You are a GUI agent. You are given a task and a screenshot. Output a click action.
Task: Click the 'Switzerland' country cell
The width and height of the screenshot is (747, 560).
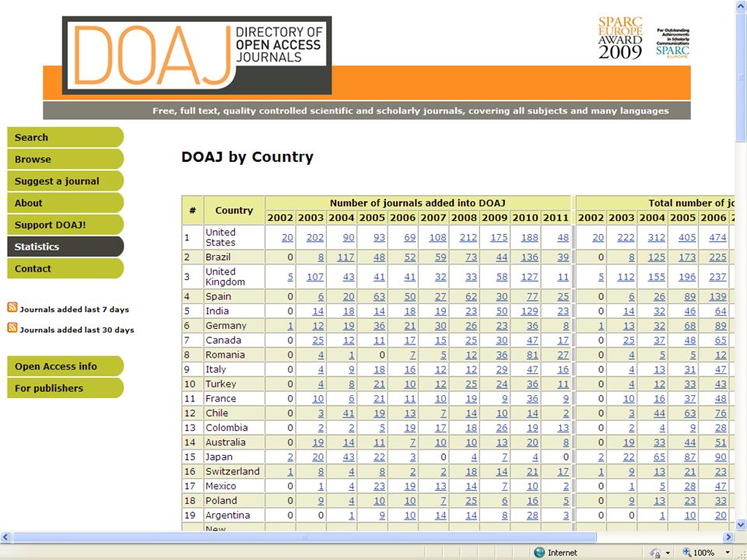coord(233,471)
